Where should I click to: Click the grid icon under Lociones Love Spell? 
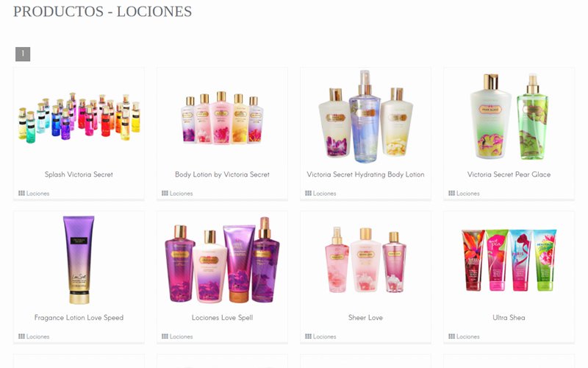point(165,336)
